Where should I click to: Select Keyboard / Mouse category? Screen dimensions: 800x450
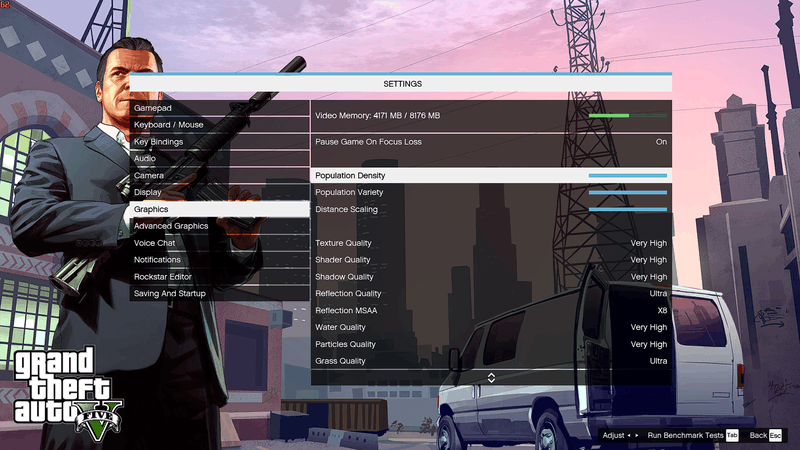tap(219, 125)
